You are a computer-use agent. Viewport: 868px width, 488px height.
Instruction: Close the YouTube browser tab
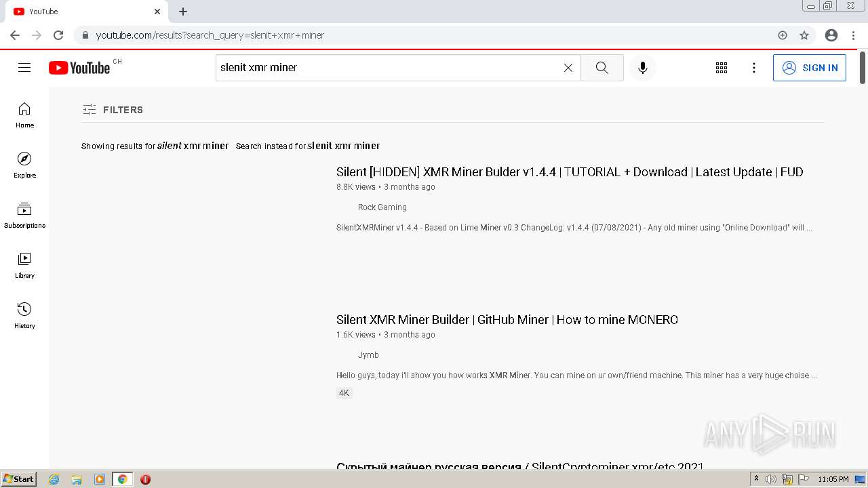157,12
